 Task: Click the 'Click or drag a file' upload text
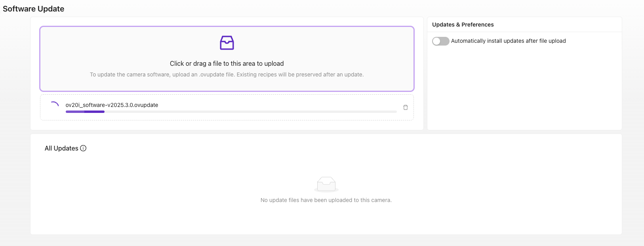tap(227, 63)
